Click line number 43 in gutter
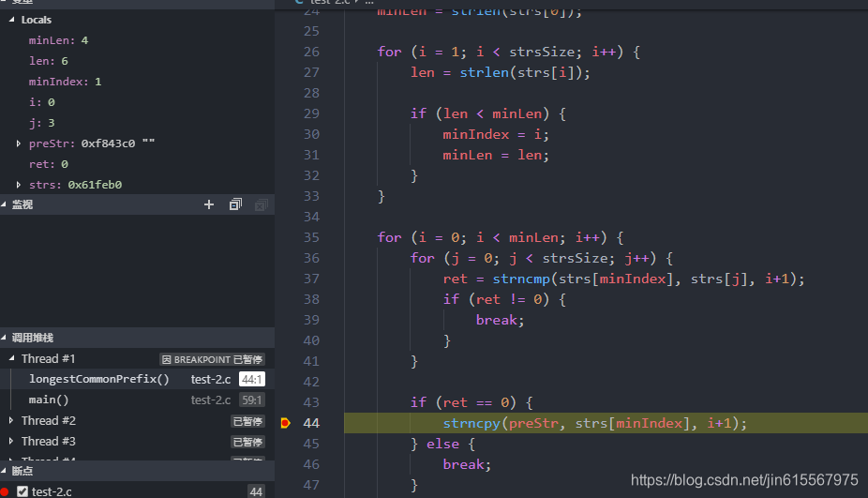Image resolution: width=868 pixels, height=498 pixels. coord(311,402)
